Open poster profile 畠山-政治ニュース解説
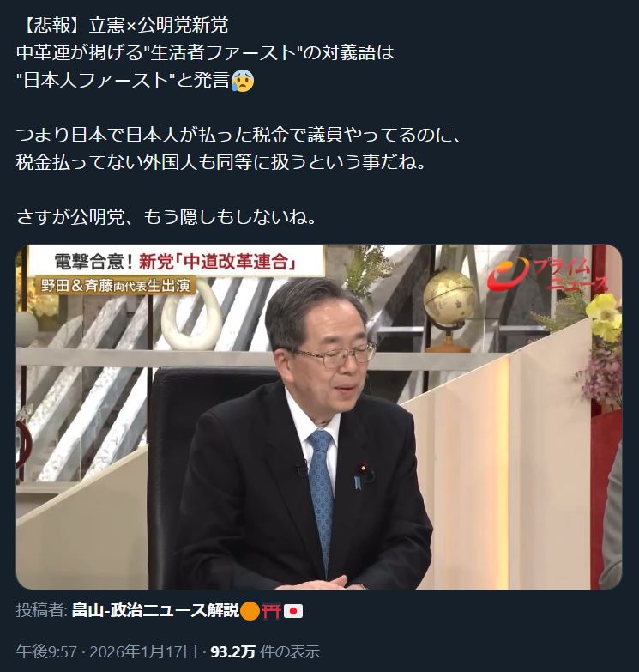639x672 pixels. 155,611
